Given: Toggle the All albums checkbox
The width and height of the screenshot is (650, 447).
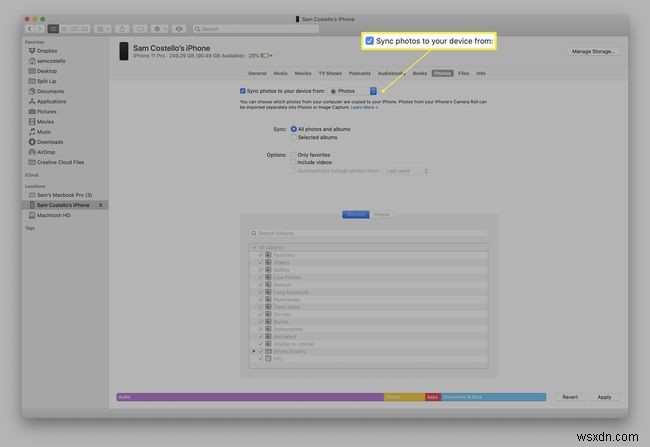Looking at the screenshot, I should click(254, 248).
